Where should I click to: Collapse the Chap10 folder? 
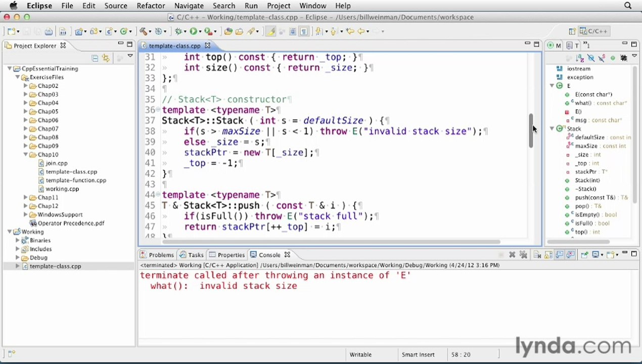coord(26,155)
